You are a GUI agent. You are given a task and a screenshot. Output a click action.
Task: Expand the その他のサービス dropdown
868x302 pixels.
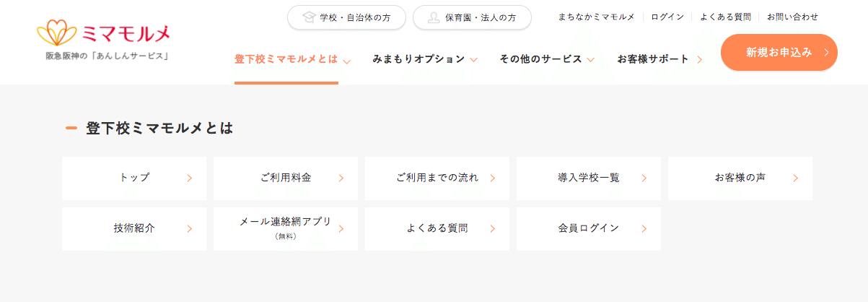click(547, 59)
